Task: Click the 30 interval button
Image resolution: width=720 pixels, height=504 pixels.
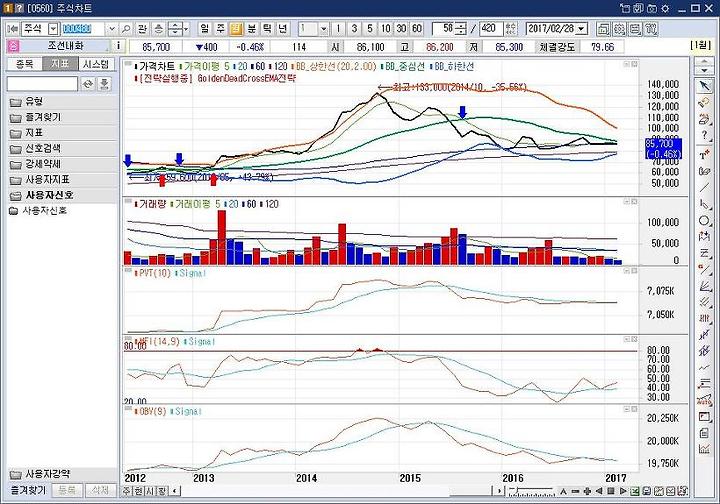Action: pos(401,29)
